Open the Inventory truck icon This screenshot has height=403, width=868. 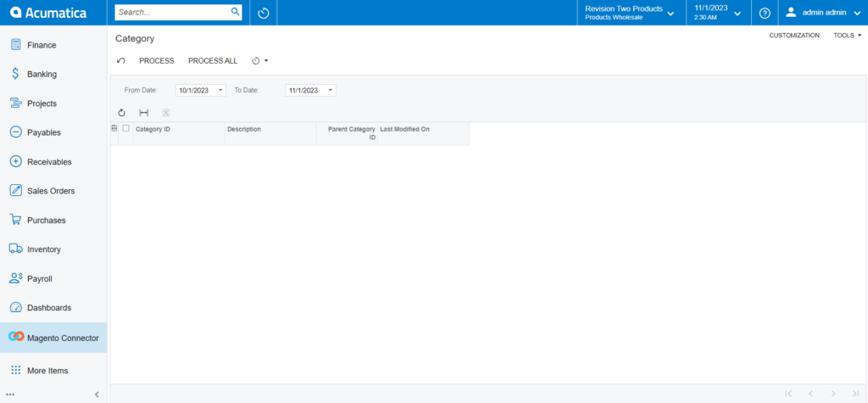tap(16, 249)
